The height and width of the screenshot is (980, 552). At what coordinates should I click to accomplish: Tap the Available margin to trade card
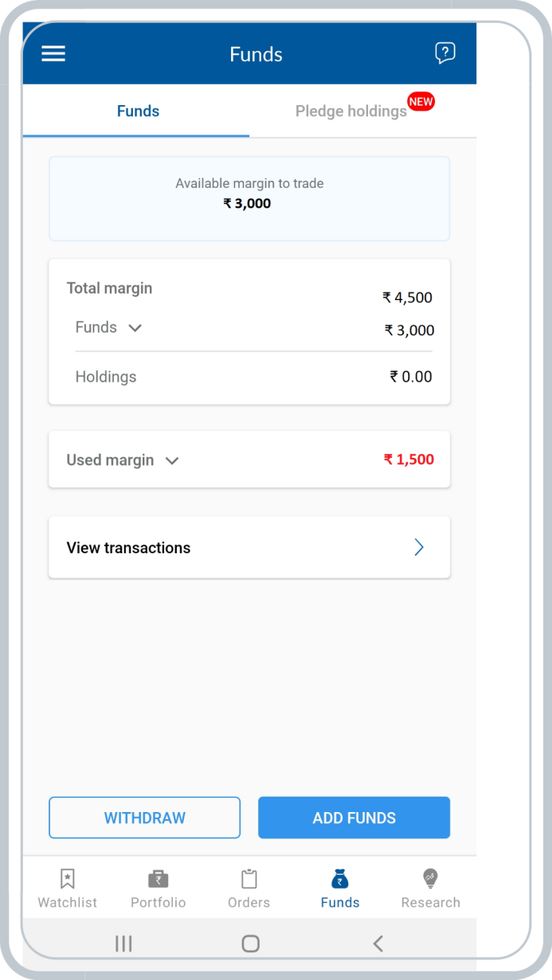coord(249,198)
